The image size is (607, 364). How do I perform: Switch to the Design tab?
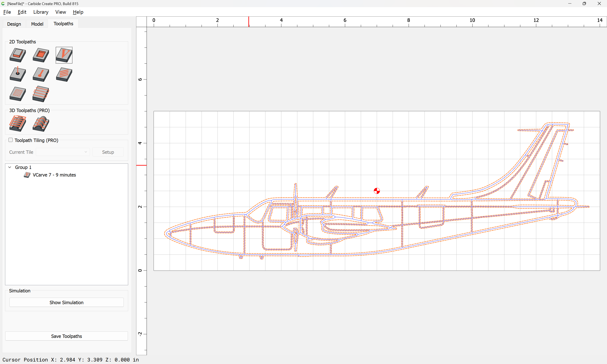[x=14, y=24]
